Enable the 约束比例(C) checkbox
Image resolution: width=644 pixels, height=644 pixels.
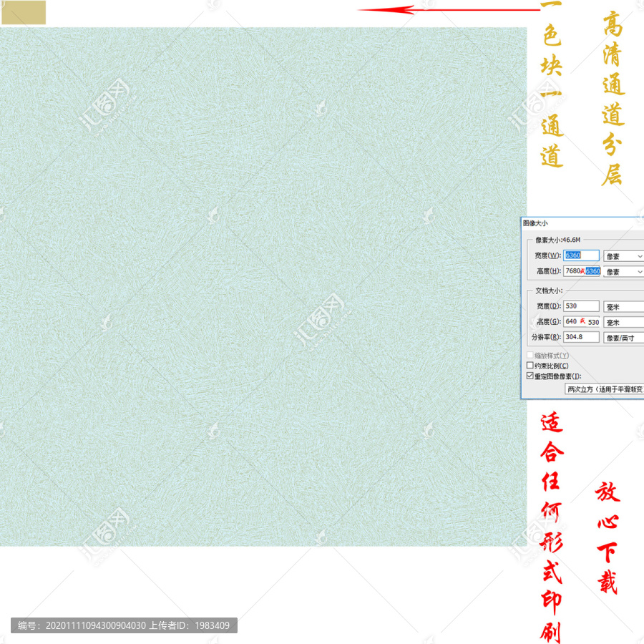tap(530, 365)
